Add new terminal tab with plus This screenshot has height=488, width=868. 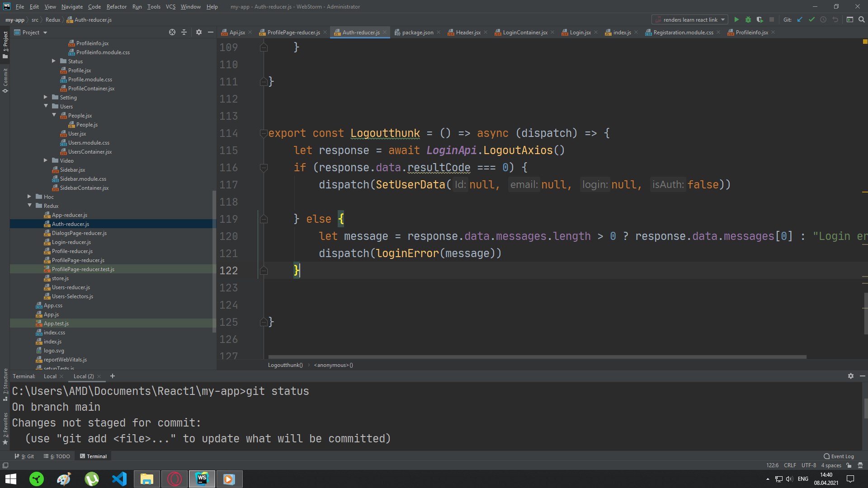113,376
